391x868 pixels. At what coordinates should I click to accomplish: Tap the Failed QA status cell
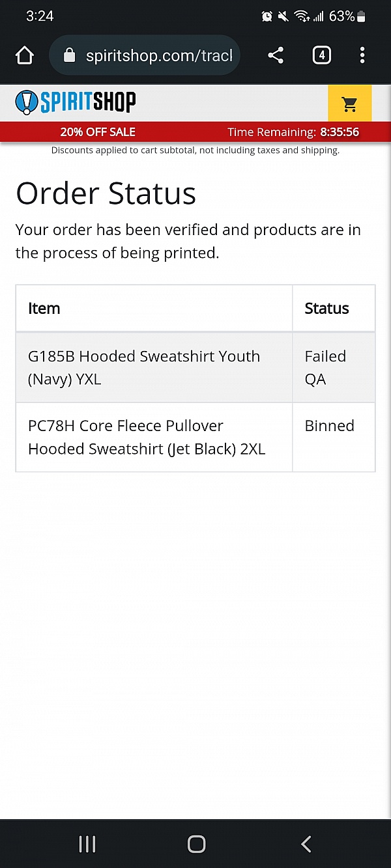coord(325,367)
